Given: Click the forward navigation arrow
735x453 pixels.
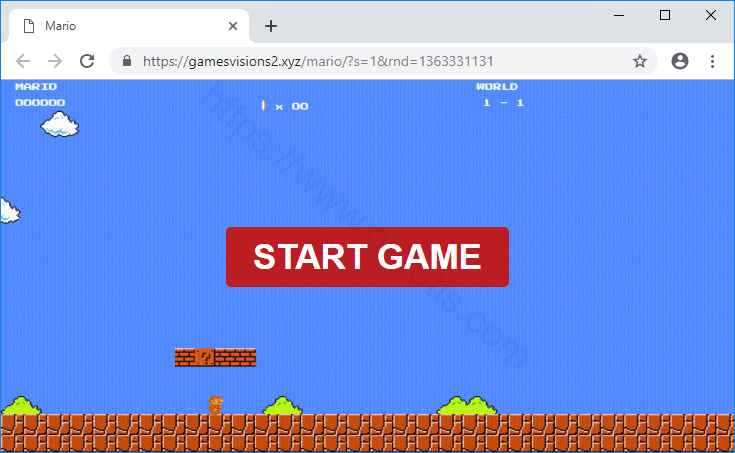Looking at the screenshot, I should (55, 61).
